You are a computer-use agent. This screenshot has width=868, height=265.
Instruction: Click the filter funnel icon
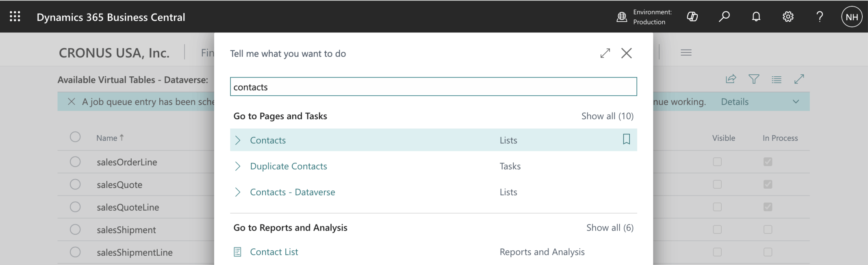[754, 79]
